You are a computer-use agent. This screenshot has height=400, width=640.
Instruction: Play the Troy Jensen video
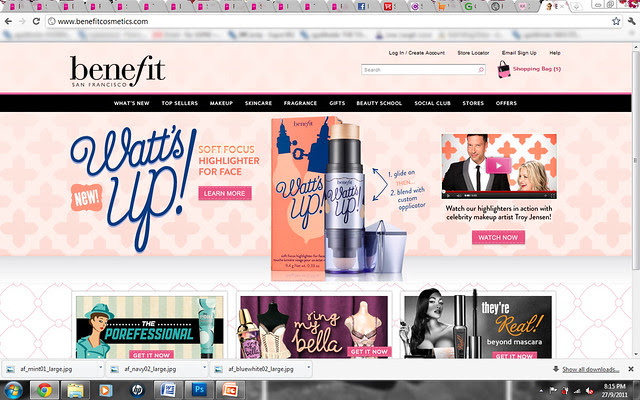pos(498,166)
